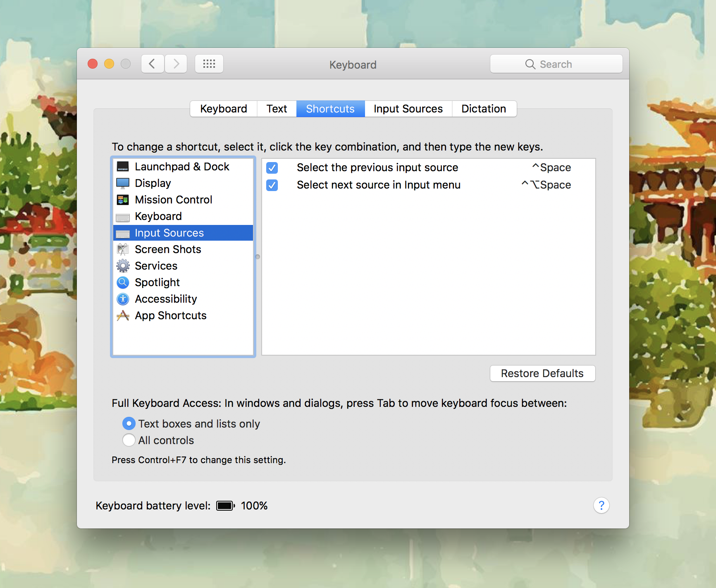Click the Display monitor icon
716x588 pixels.
tap(123, 183)
